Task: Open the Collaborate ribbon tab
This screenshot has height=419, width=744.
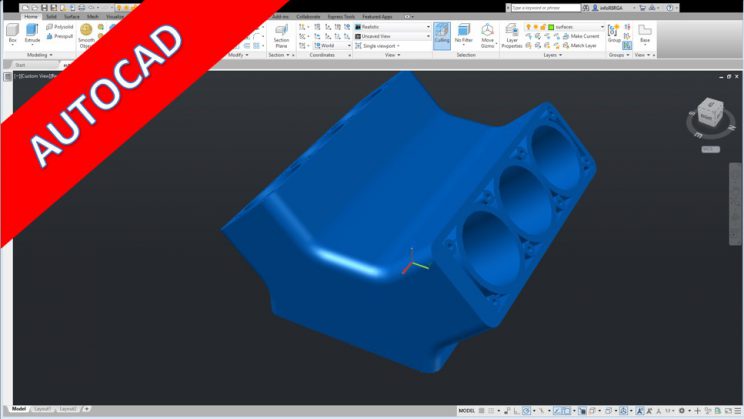Action: pos(308,17)
